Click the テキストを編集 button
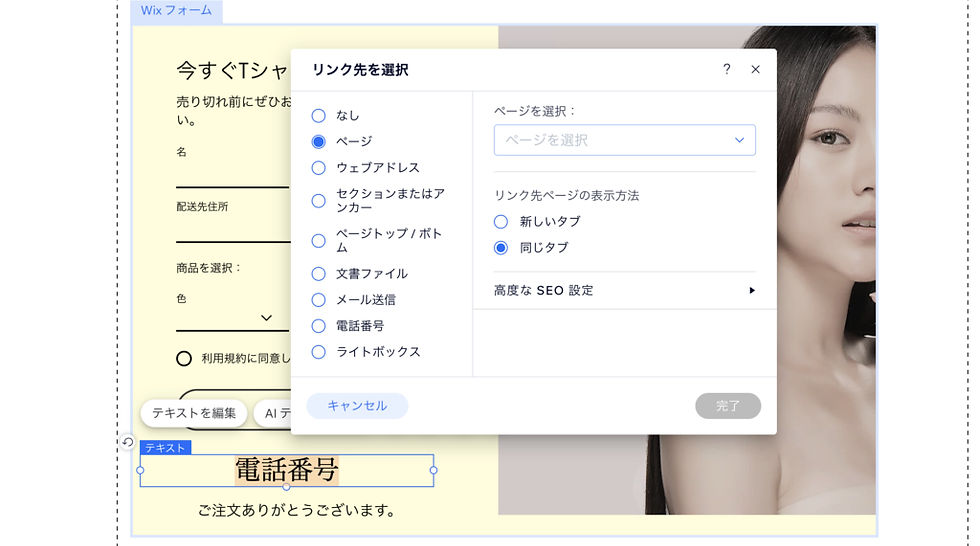Screen dimensions: 980x546 [194, 413]
